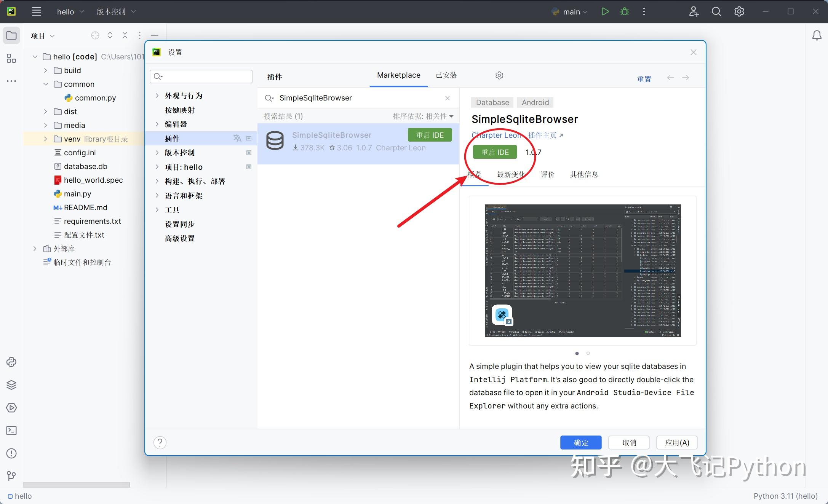Select the second screenshot page dot
The width and height of the screenshot is (828, 504).
point(588,353)
